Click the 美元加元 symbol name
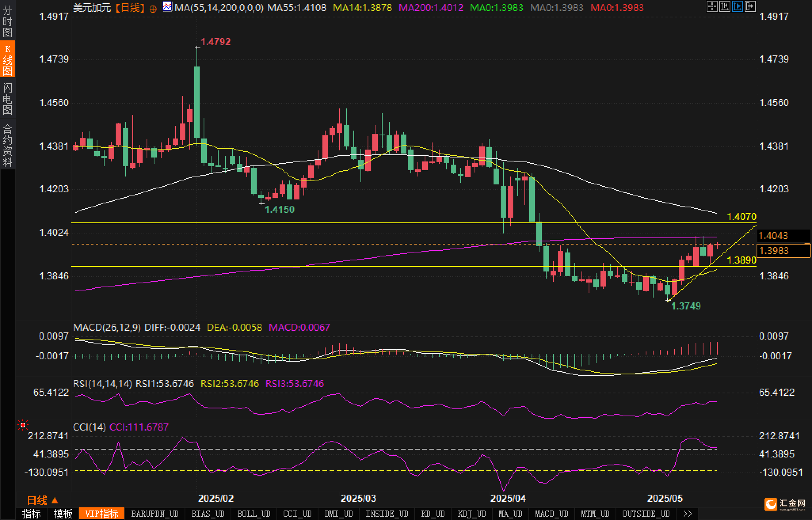The image size is (812, 520). click(x=92, y=8)
